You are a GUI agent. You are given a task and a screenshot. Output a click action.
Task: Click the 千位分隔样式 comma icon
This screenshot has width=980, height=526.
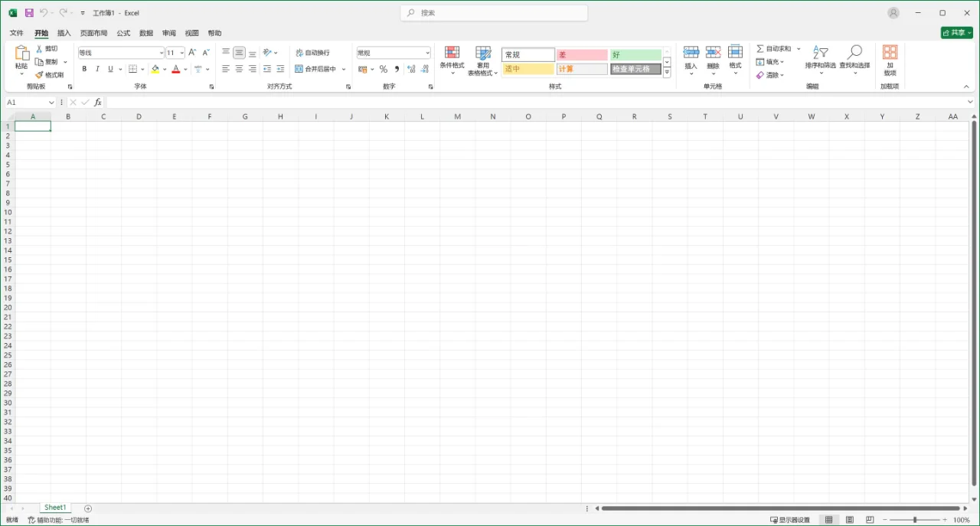[397, 69]
